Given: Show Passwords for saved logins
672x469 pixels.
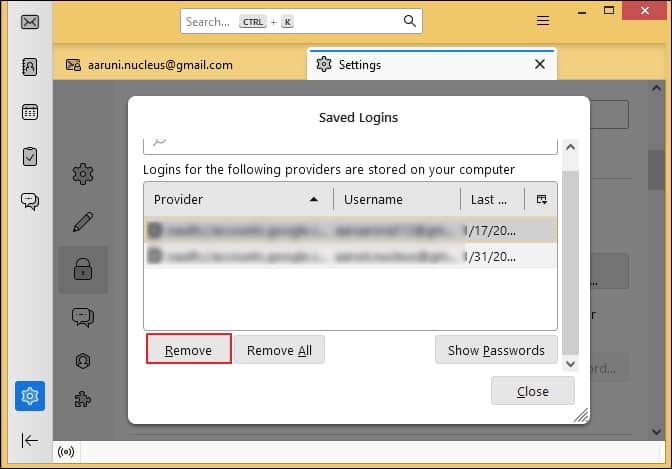Looking at the screenshot, I should [496, 350].
